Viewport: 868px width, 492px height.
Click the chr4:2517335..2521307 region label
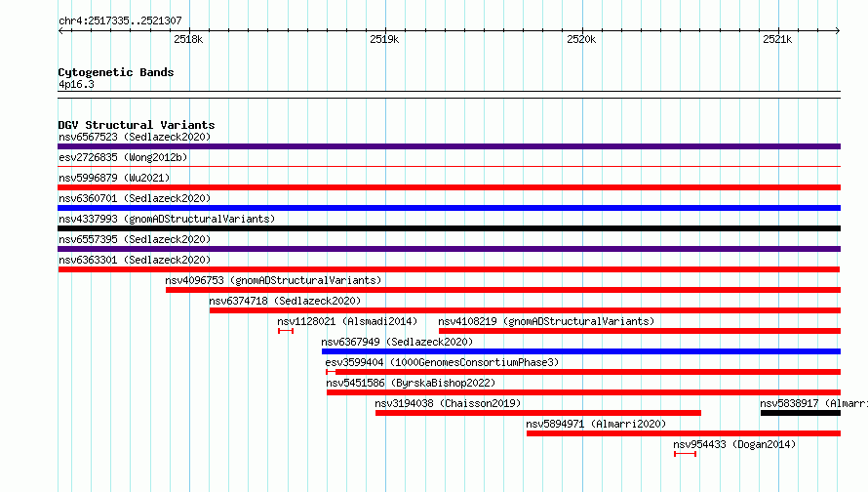(x=120, y=21)
